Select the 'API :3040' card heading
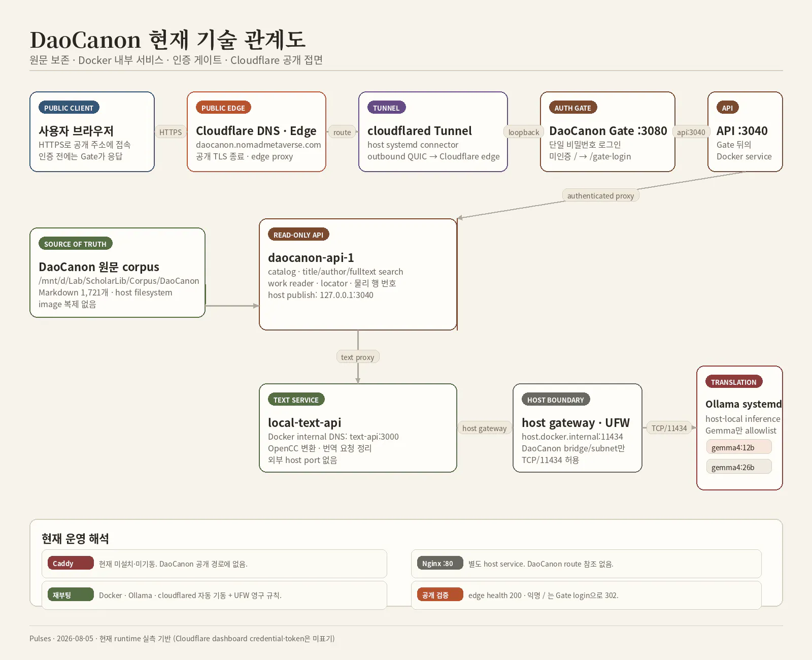Image resolution: width=812 pixels, height=660 pixels. [x=742, y=131]
